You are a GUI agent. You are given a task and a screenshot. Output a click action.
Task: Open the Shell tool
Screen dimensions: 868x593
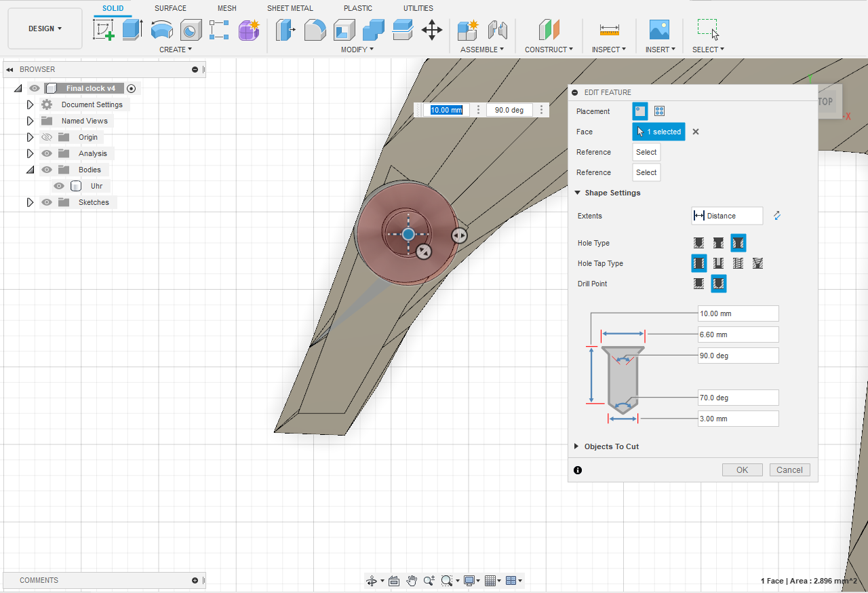tap(344, 30)
